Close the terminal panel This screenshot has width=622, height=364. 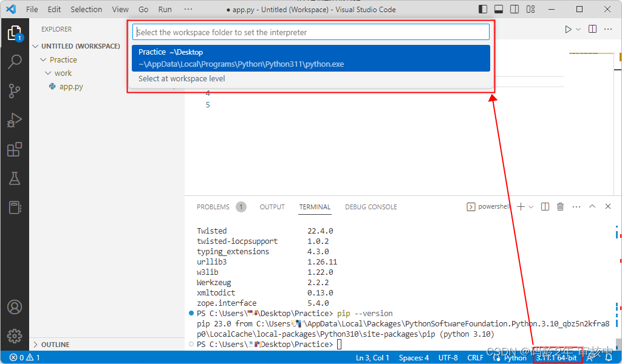point(607,206)
